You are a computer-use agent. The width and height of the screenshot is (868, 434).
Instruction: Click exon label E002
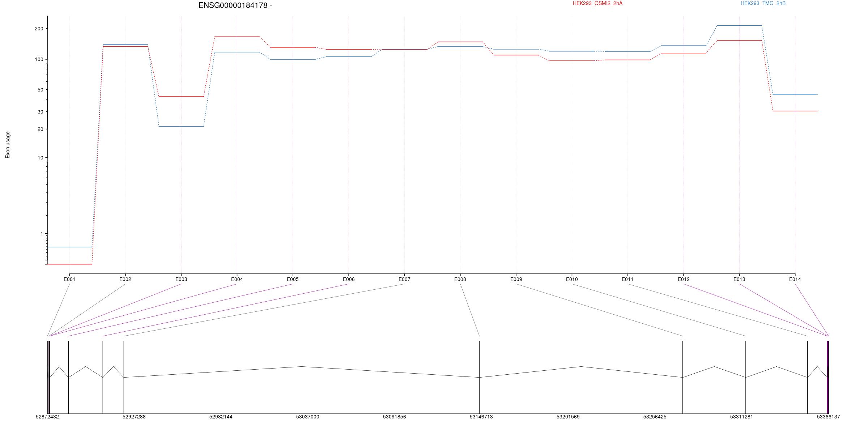pos(125,279)
